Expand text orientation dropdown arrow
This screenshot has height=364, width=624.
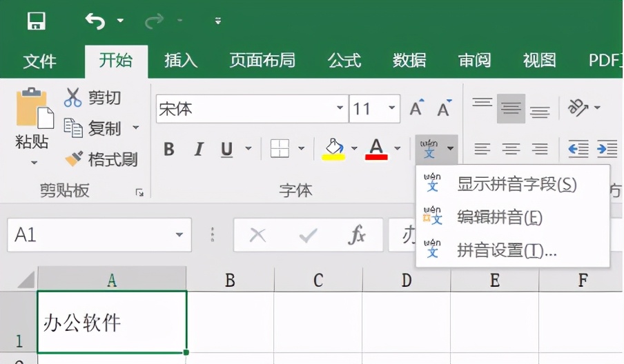click(597, 108)
